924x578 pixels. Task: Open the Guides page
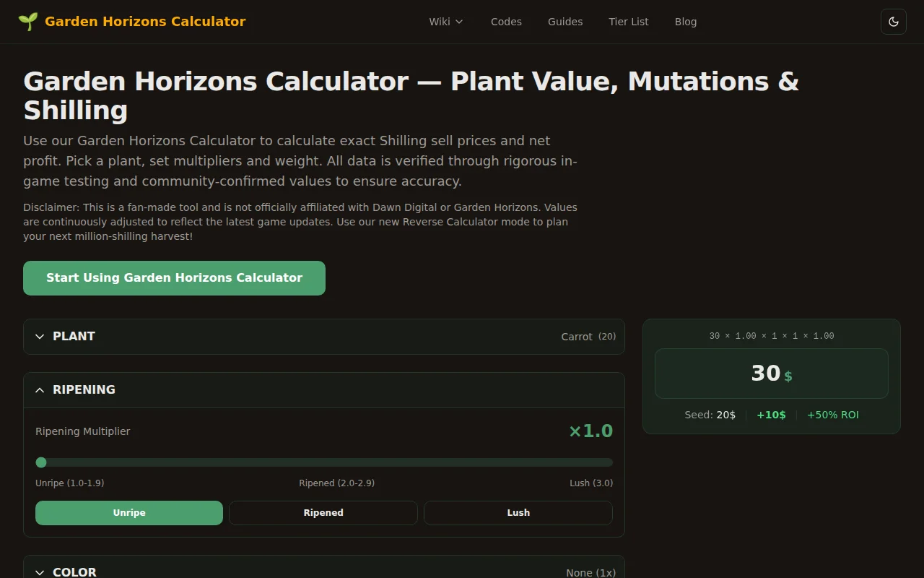click(565, 22)
